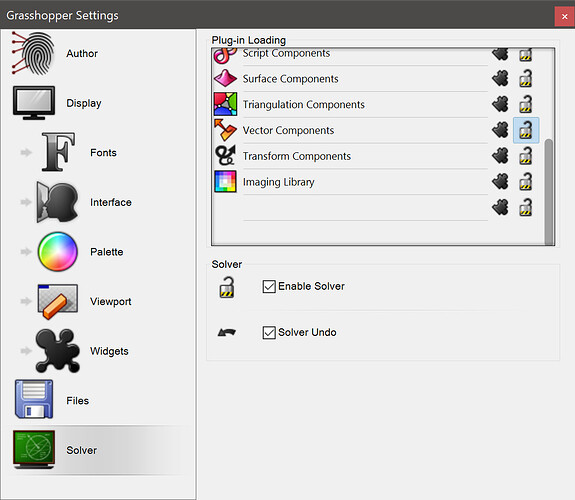
Task: Click the Vector Components plug-in icon
Action: 225,130
